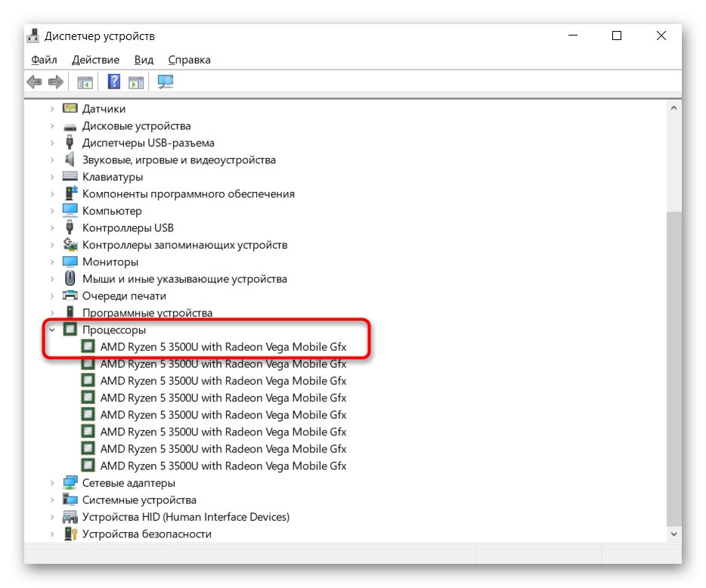Open the Help question-mark toolbar icon
This screenshot has height=588, width=706.
tap(114, 82)
